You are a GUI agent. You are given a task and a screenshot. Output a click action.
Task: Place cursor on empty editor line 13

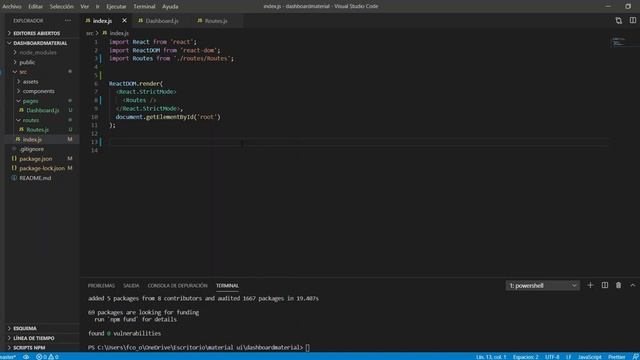coord(359,142)
